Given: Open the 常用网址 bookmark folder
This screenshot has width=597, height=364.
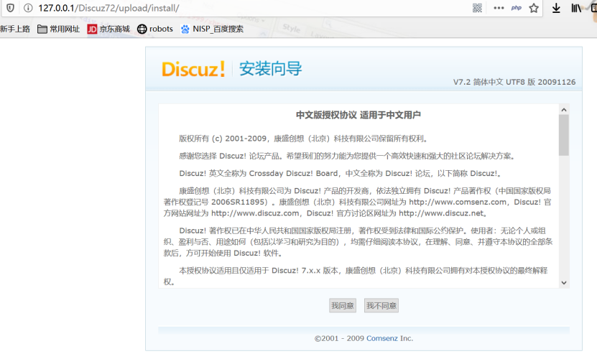Looking at the screenshot, I should (x=59, y=29).
